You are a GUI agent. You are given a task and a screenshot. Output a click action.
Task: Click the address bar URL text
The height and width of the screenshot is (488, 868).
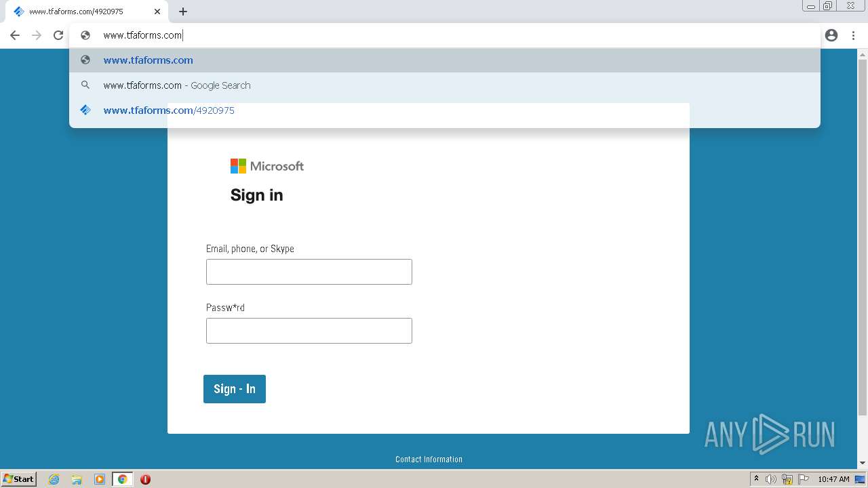142,35
